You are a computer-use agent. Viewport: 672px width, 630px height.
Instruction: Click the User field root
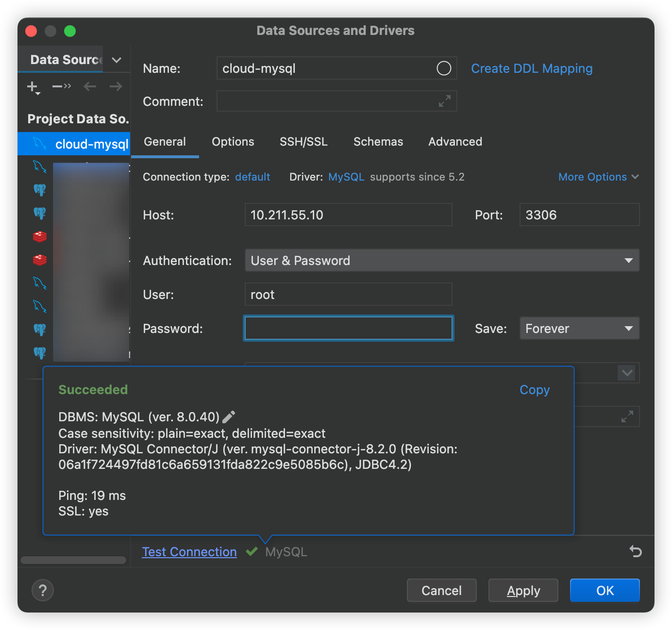pos(349,294)
